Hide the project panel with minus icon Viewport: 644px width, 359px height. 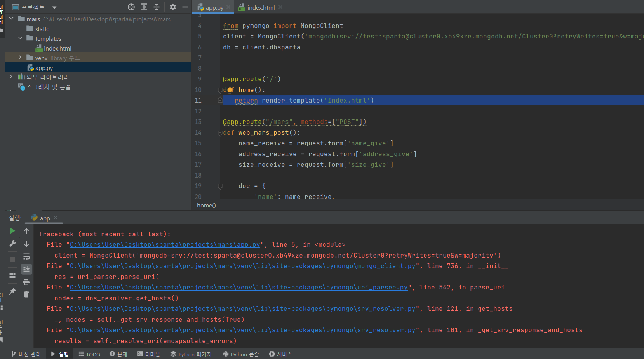pyautogui.click(x=185, y=7)
